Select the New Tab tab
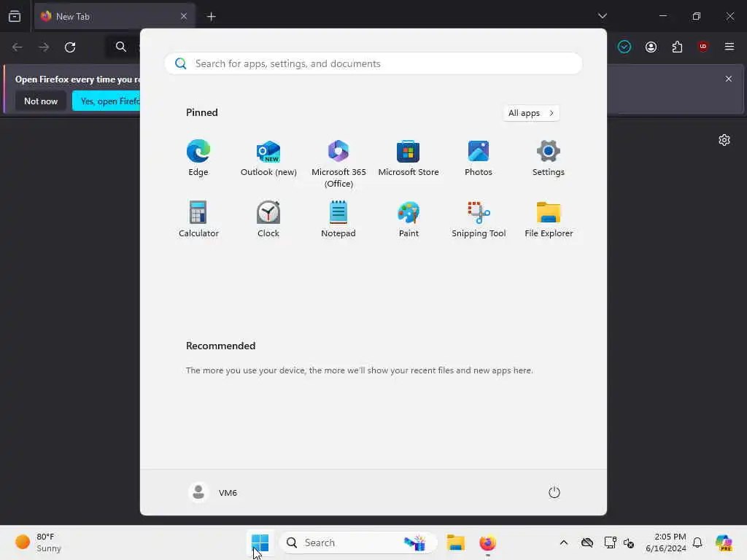This screenshot has width=747, height=560. 115,16
